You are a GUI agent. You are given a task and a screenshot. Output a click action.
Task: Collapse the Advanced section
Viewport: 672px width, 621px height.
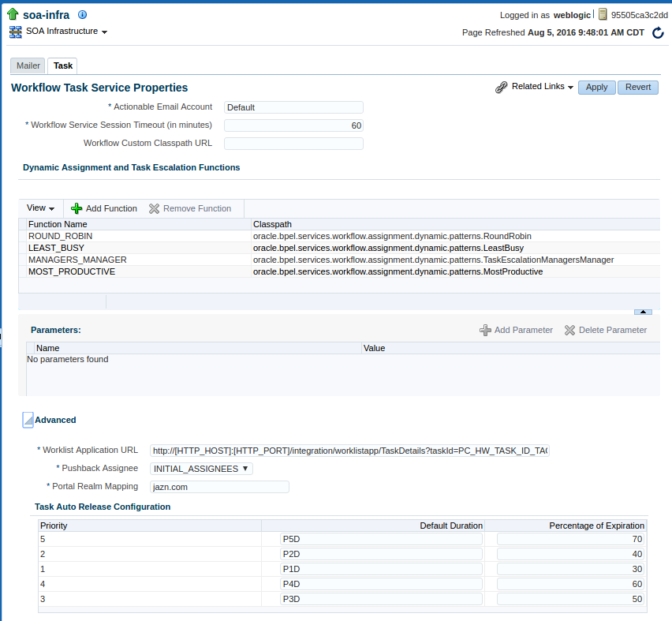(28, 421)
